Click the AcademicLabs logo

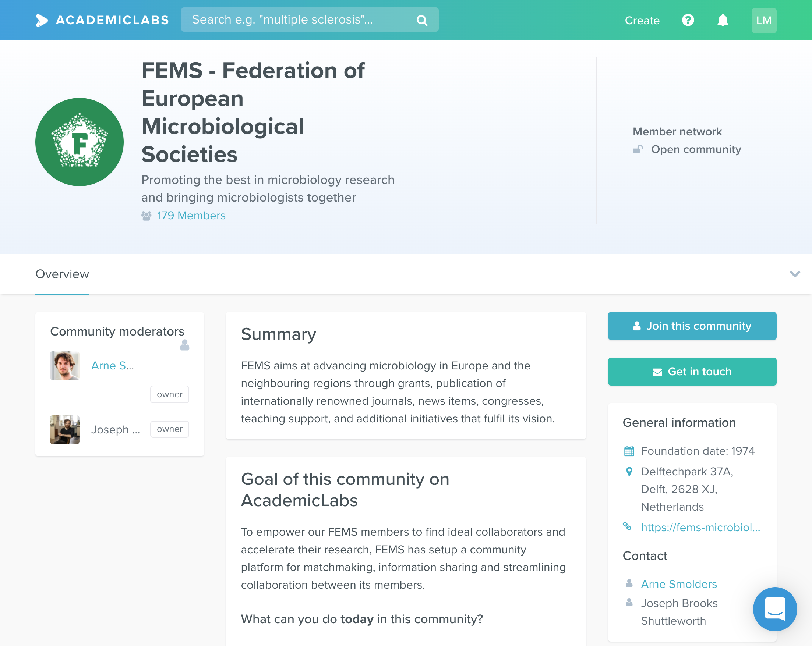[x=102, y=20]
